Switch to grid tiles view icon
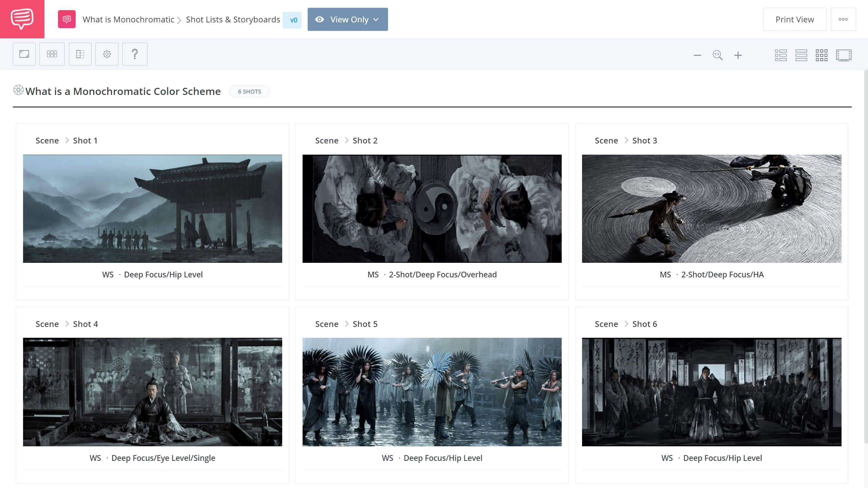This screenshot has width=868, height=488. 822,55
